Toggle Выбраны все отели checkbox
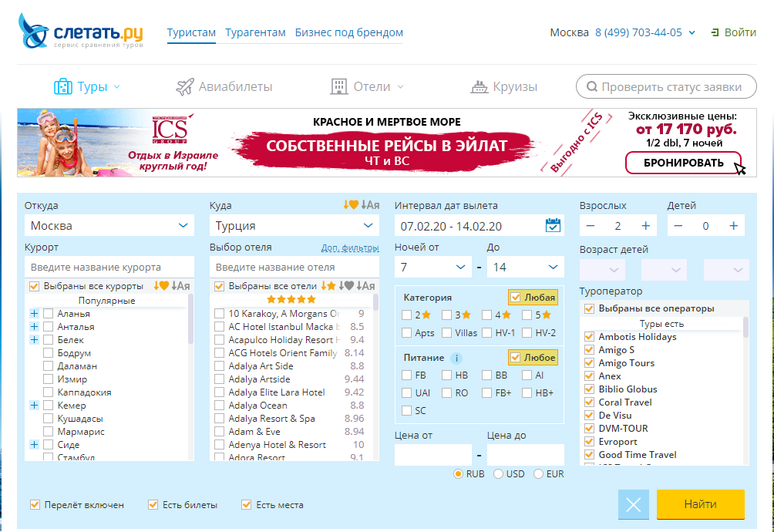The width and height of the screenshot is (774, 532). point(219,286)
